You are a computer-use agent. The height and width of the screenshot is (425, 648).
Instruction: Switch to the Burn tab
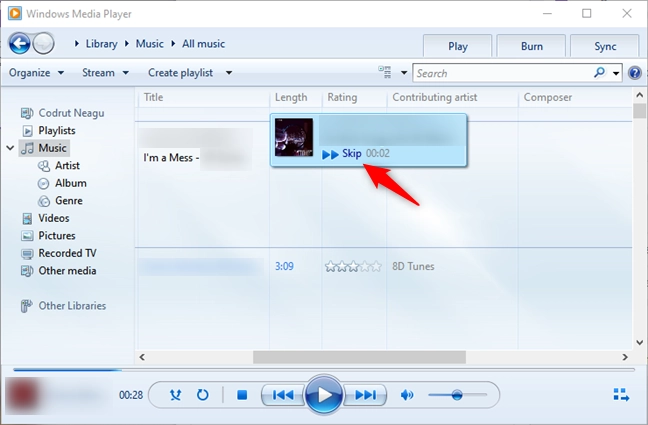click(531, 46)
